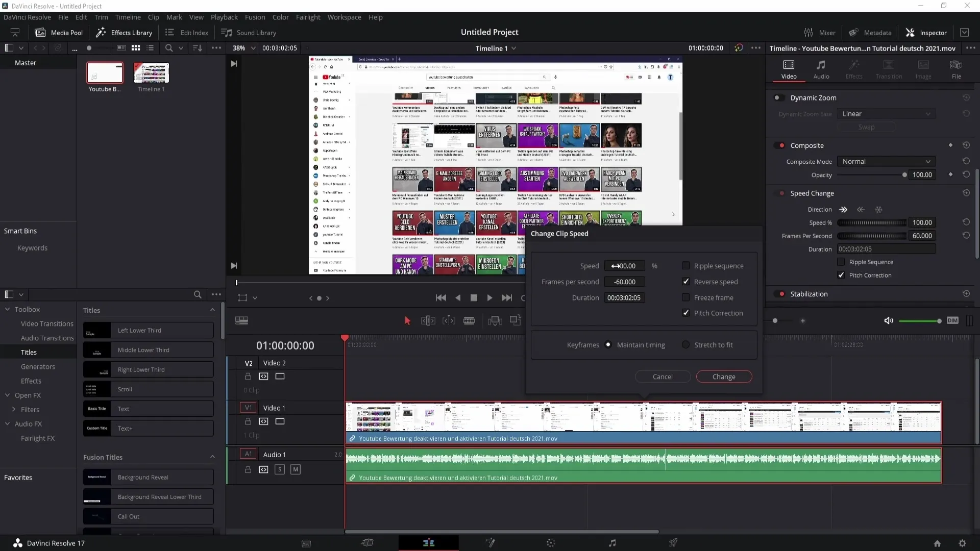
Task: Click the Change button to apply speed
Action: pyautogui.click(x=724, y=376)
